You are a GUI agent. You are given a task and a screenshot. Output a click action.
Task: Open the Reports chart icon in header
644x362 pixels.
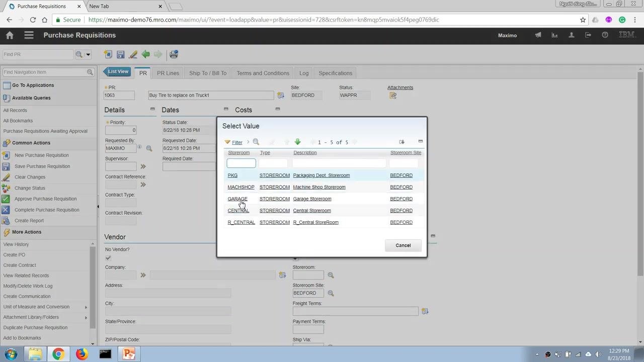point(554,35)
